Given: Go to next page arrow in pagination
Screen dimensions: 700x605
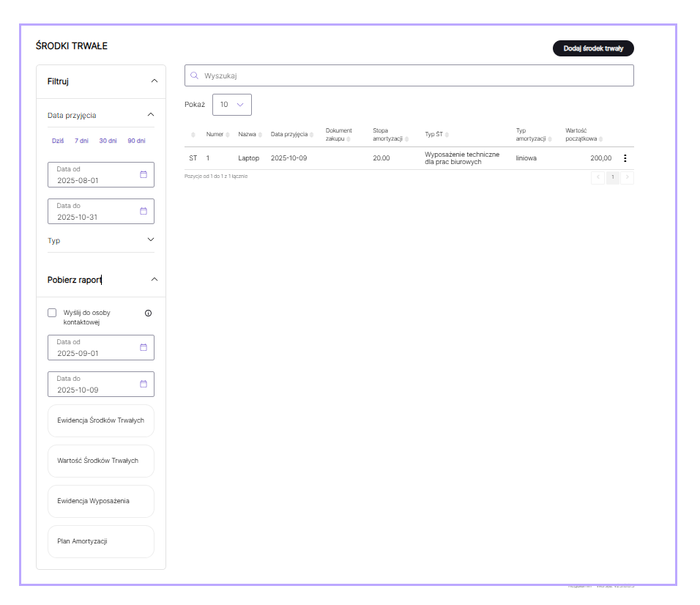Looking at the screenshot, I should 628,177.
